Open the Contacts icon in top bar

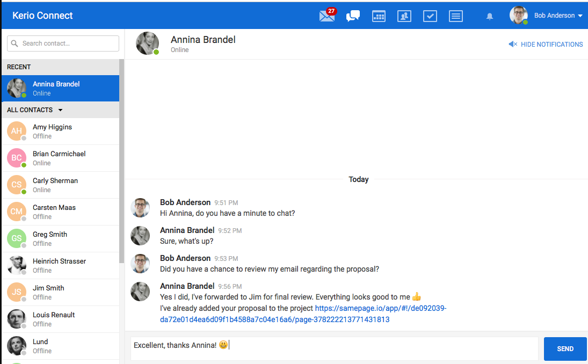(x=404, y=16)
